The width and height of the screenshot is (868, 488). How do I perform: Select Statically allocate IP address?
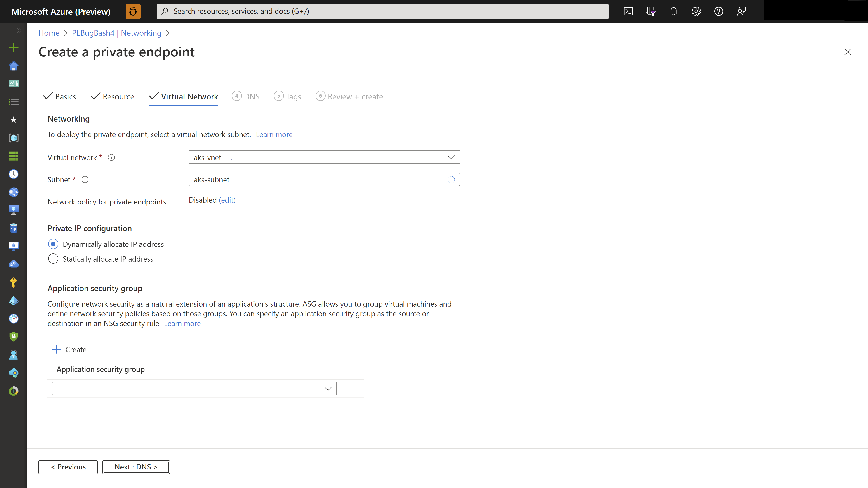pos(53,259)
